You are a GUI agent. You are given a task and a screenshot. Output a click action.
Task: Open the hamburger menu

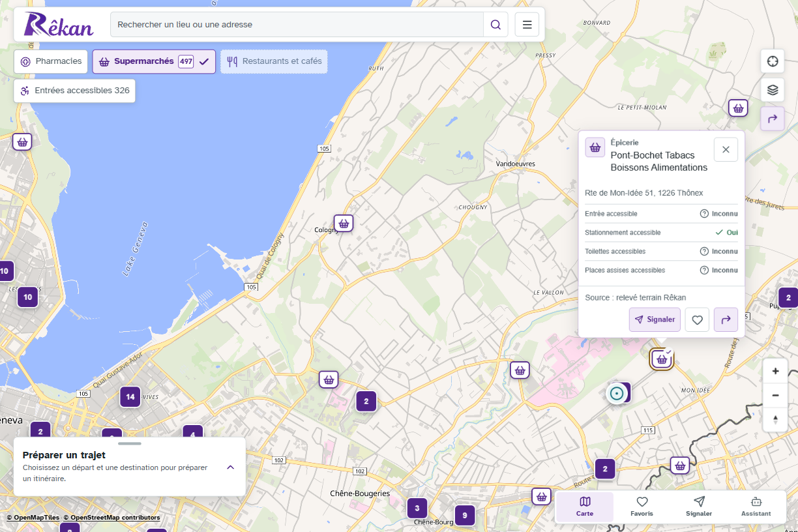click(x=527, y=25)
